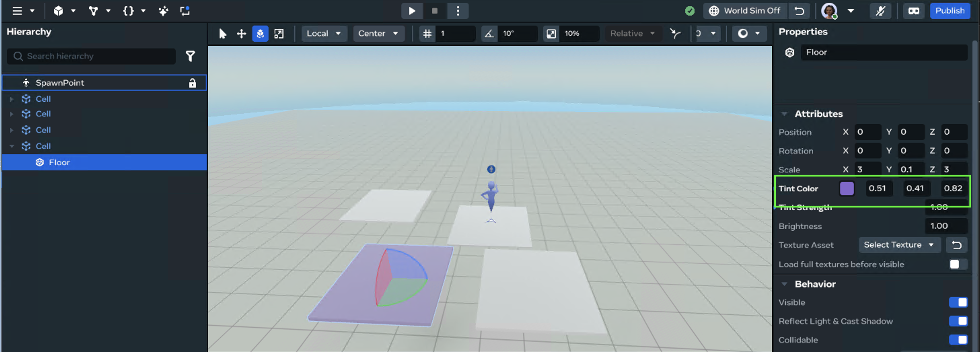Click the grid snap icon

(x=427, y=34)
